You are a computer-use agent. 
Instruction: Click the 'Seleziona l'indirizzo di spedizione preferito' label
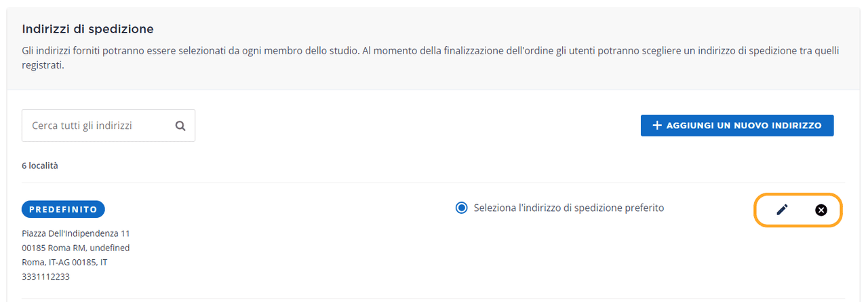(569, 208)
